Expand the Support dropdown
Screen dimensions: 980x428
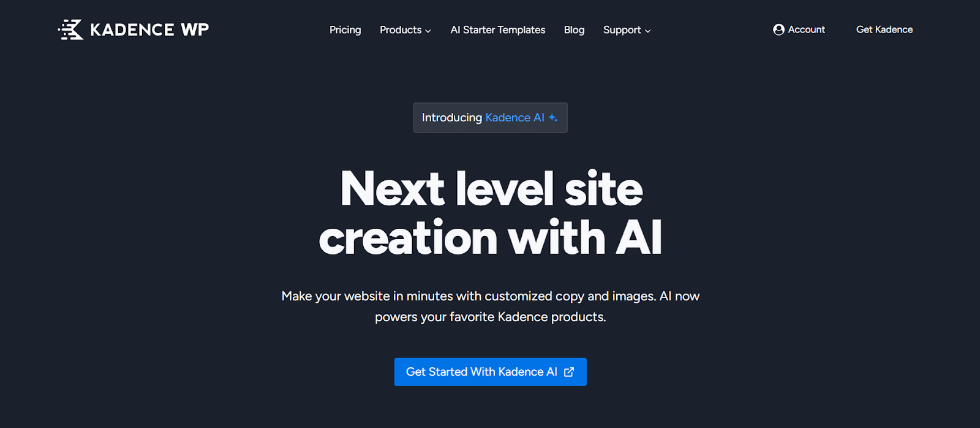[x=626, y=29]
